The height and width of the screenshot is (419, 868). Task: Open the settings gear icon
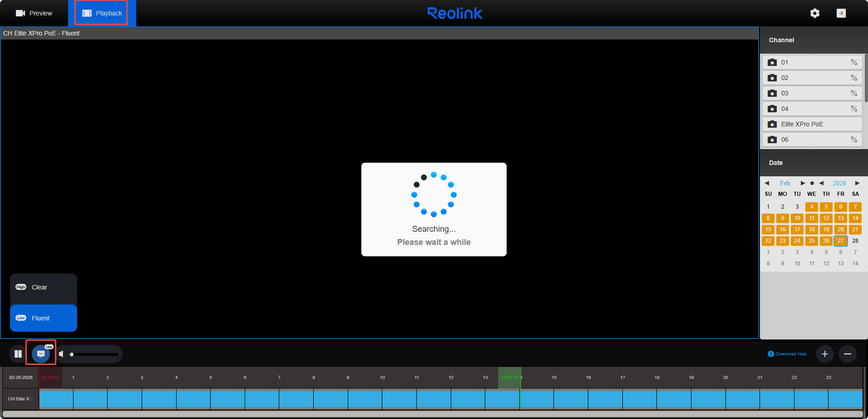point(815,13)
